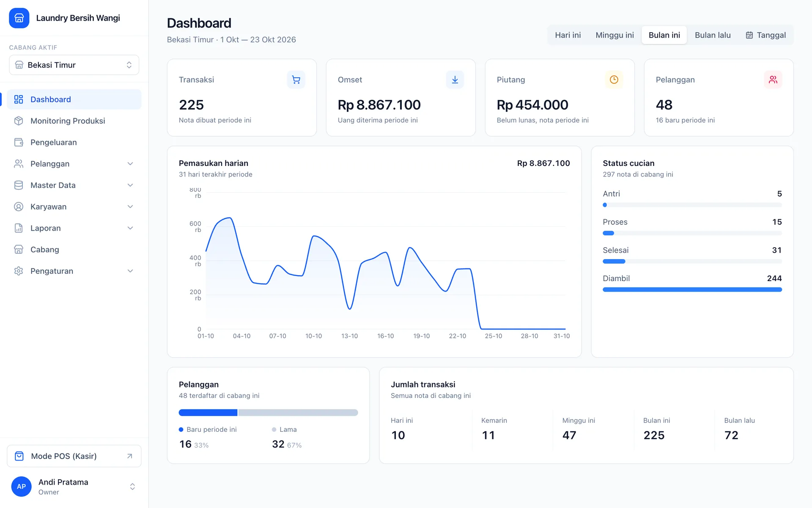The height and width of the screenshot is (508, 812).
Task: Click the Antri status progress bar
Action: (692, 205)
